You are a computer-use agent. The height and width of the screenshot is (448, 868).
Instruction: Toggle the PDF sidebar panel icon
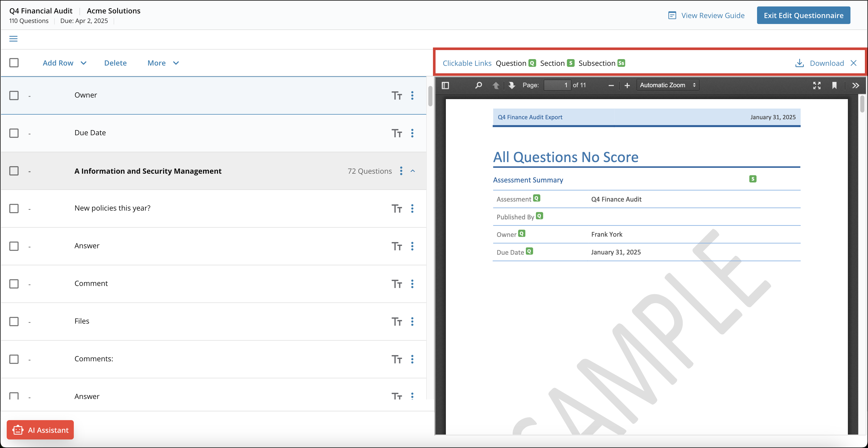tap(445, 85)
